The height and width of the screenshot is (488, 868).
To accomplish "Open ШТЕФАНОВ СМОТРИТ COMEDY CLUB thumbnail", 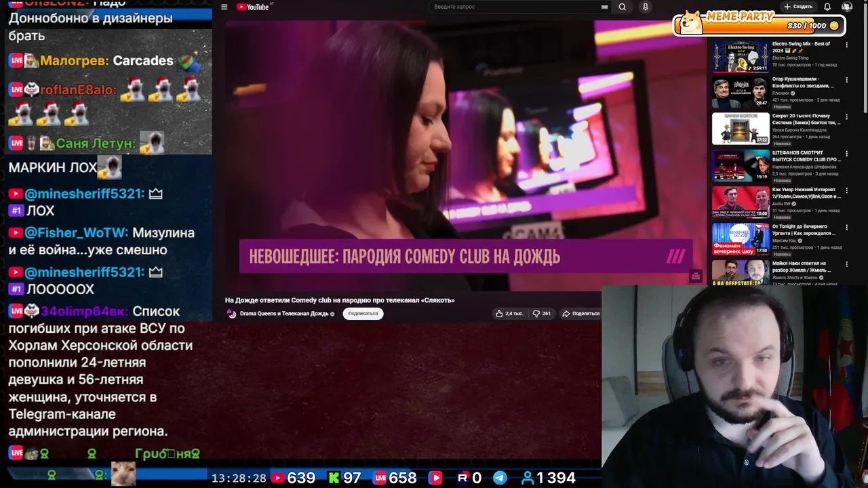I will pos(741,165).
